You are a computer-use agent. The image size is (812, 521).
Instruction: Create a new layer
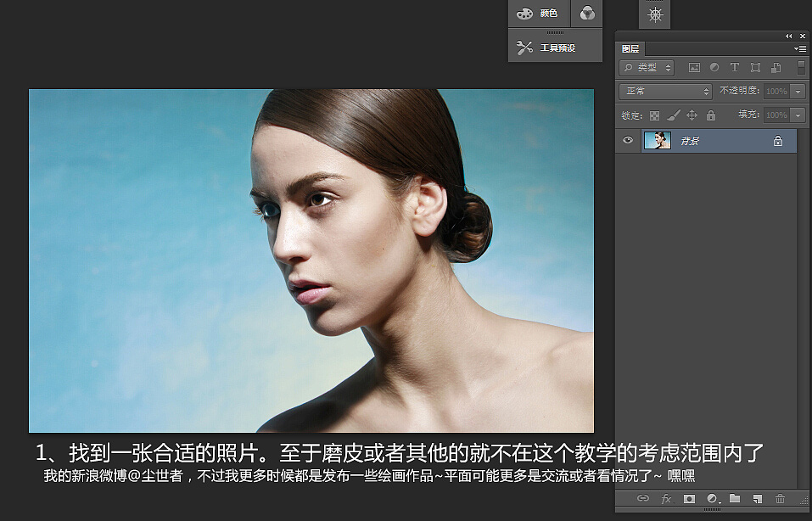coord(758,498)
